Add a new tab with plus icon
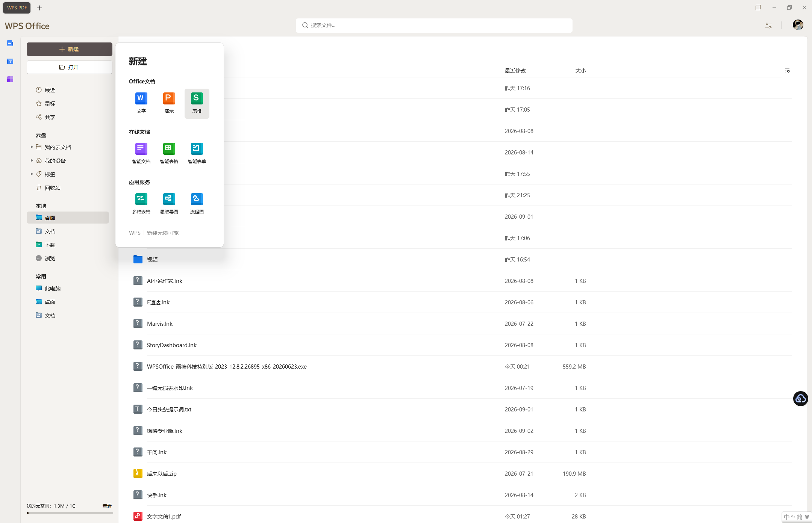This screenshot has width=812, height=523. coord(39,8)
